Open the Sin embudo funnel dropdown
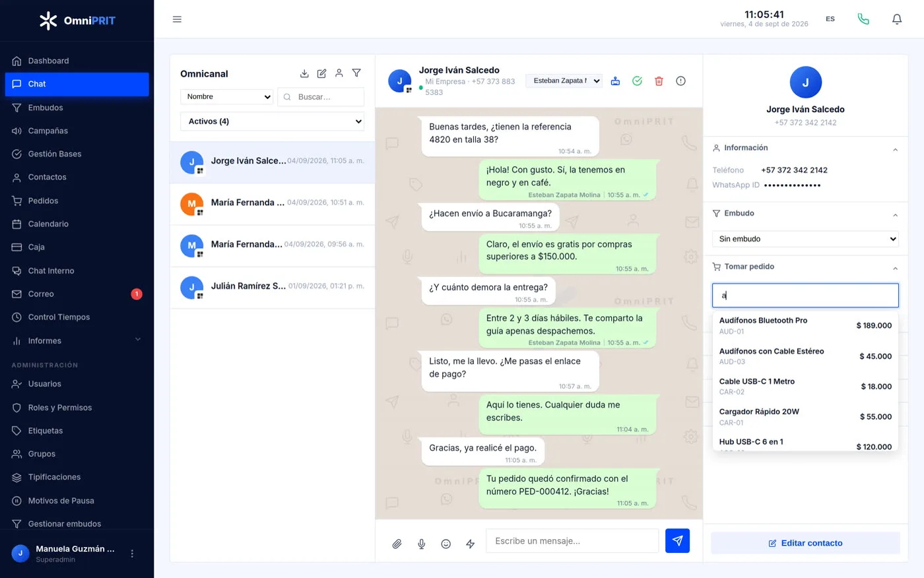This screenshot has width=924, height=578. click(805, 239)
